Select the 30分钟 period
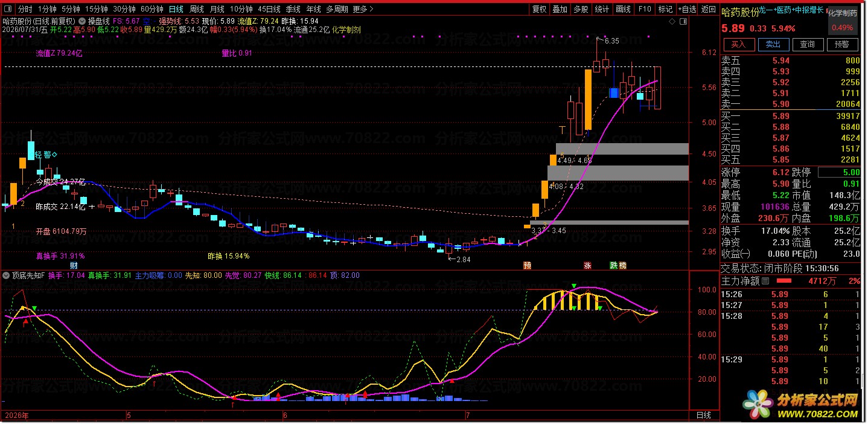 (x=124, y=9)
